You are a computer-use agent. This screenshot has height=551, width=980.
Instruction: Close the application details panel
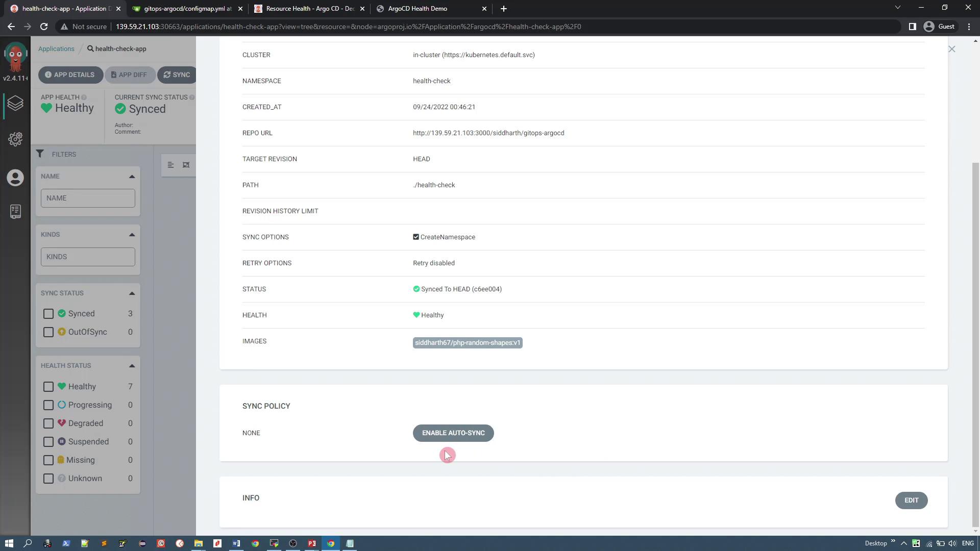(951, 49)
